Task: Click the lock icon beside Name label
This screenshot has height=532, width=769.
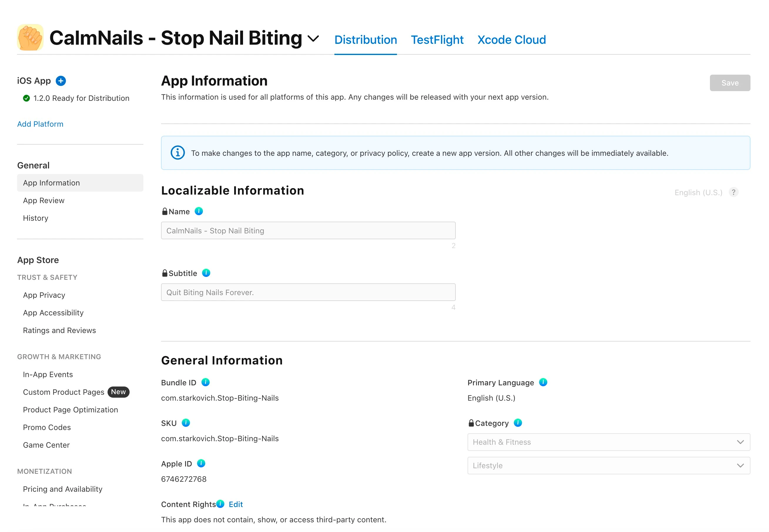Action: coord(165,211)
